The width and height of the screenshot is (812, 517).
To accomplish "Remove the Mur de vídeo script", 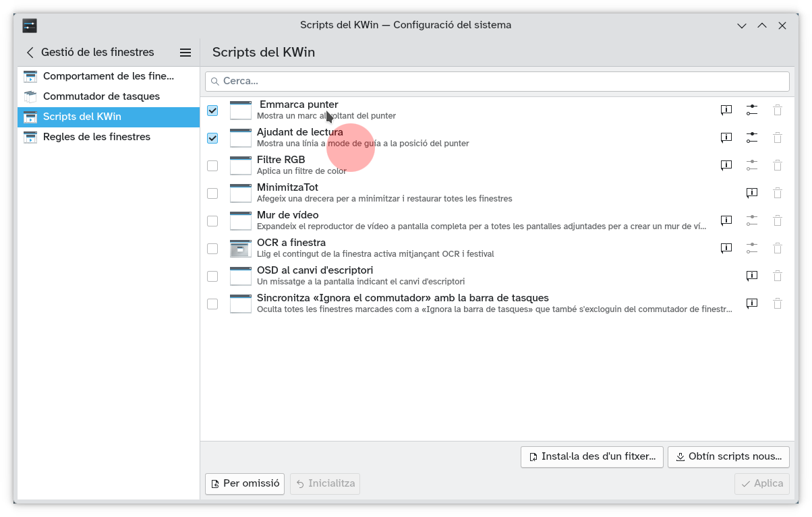I will (x=778, y=220).
